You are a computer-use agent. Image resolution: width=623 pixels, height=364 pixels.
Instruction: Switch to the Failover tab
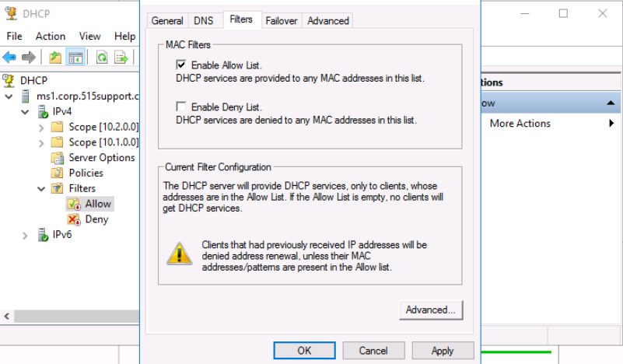(282, 21)
